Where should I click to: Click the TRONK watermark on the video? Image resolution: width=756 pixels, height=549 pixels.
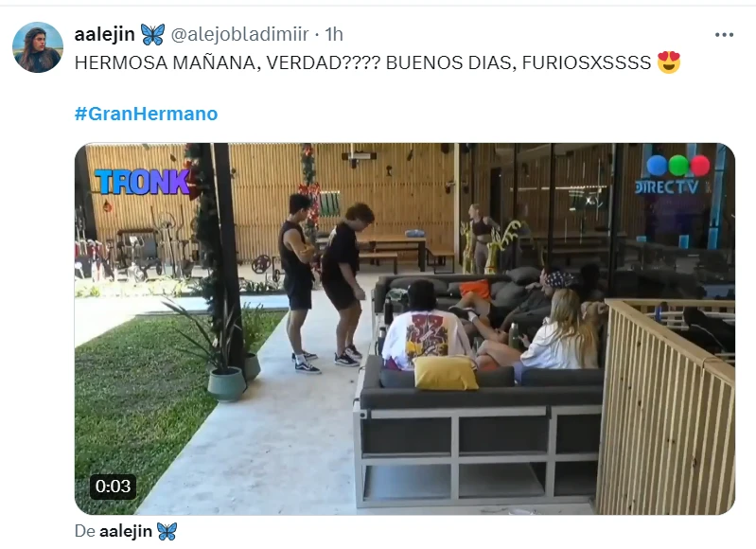point(143,182)
